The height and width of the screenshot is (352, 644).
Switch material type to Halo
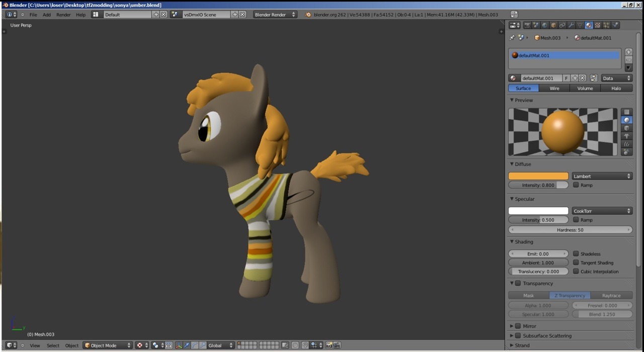click(616, 88)
